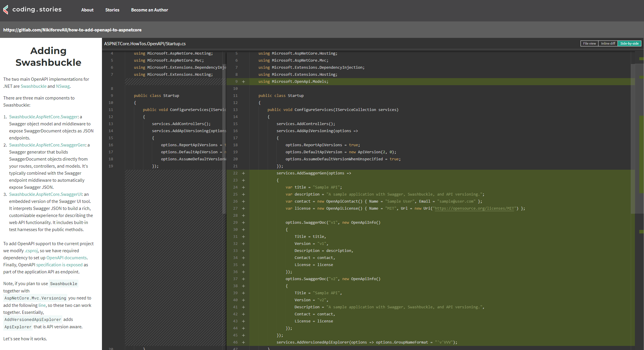Open Swashbuckle.AspNetCore.SwaggerUI link

coord(46,194)
